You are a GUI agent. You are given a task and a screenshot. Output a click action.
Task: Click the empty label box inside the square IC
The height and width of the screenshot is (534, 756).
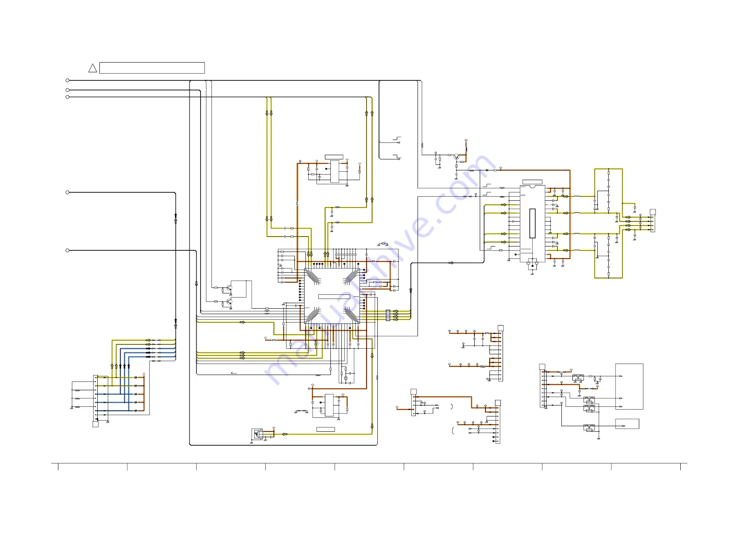tap(334, 296)
